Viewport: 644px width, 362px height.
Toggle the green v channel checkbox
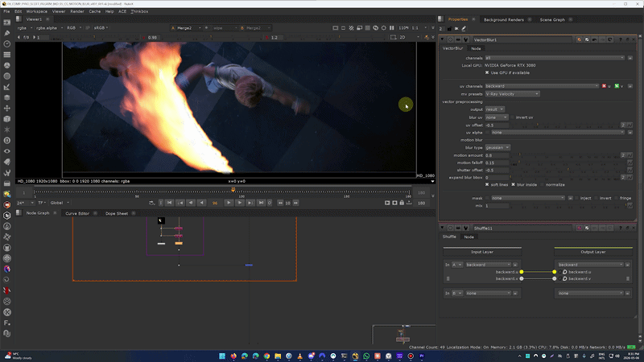[617, 86]
